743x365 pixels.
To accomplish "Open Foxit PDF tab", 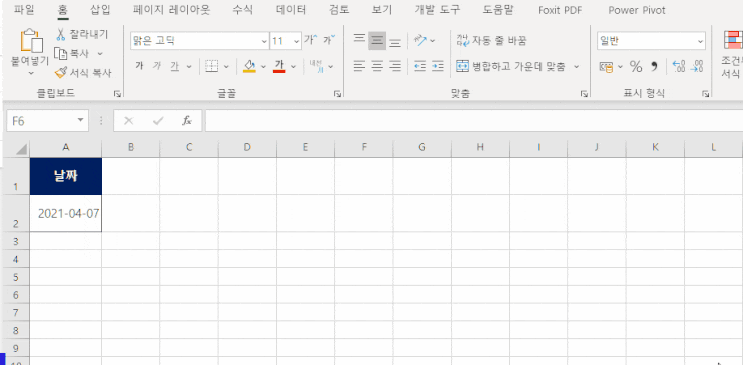I will click(560, 10).
